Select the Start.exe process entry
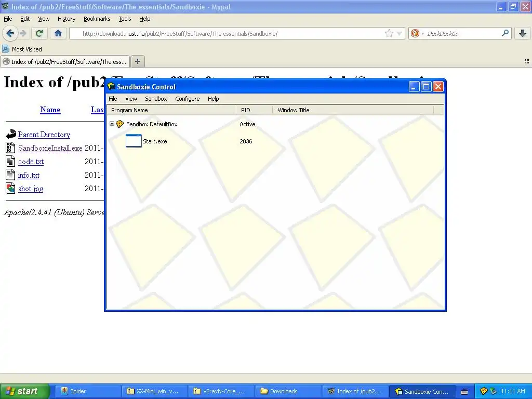532x399 pixels. pyautogui.click(x=155, y=141)
